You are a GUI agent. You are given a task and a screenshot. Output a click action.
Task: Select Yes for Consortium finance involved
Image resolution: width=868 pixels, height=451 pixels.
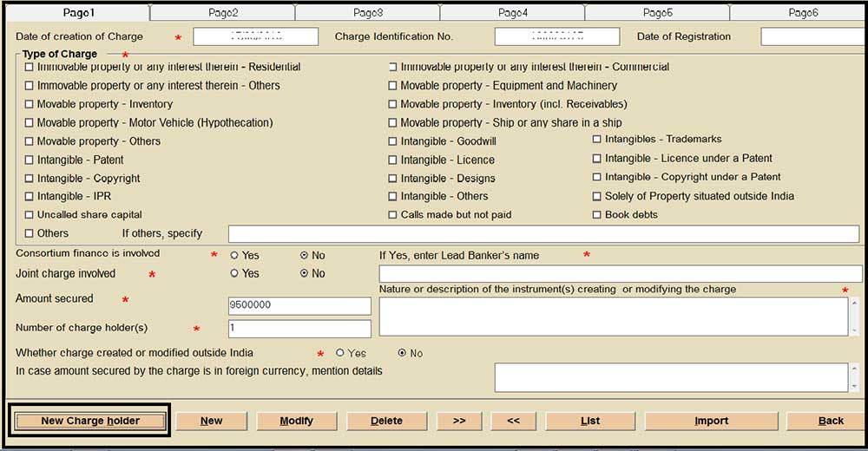234,256
